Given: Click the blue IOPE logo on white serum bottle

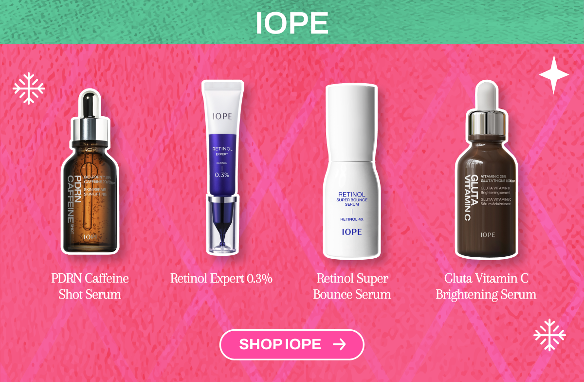Looking at the screenshot, I should click(351, 232).
